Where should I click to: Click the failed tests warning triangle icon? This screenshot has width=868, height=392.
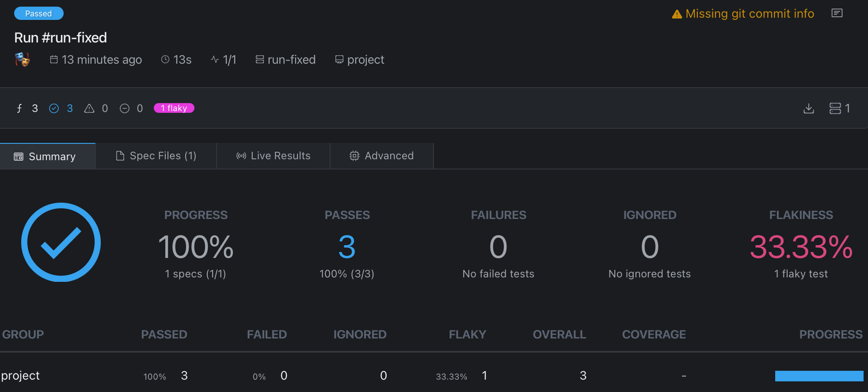tap(89, 108)
